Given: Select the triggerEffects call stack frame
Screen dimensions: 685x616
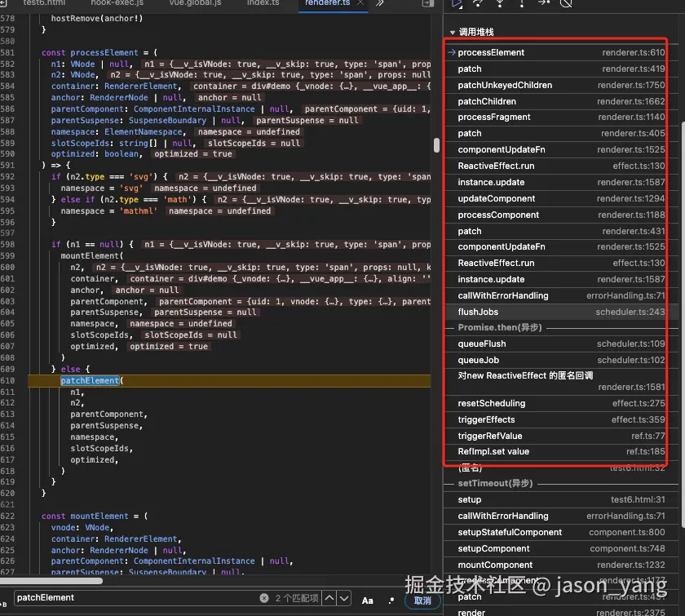Looking at the screenshot, I should 561,419.
